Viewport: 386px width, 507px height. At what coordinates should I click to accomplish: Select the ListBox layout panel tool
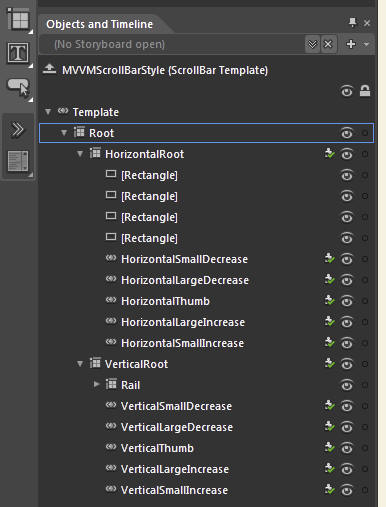18,162
